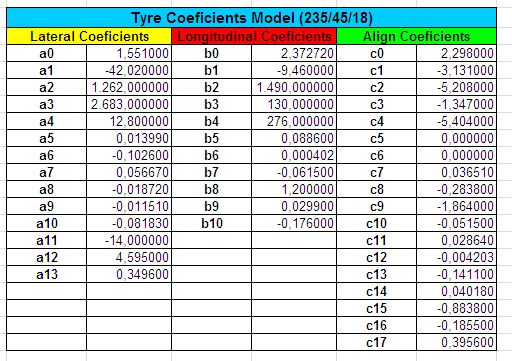Select the a4 label cell

tap(46, 121)
